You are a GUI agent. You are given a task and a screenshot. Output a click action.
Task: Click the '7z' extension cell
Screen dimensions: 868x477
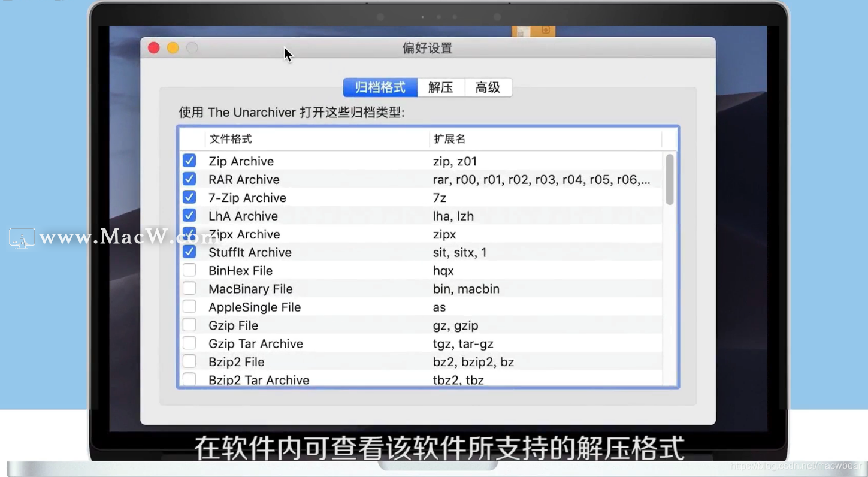(440, 198)
